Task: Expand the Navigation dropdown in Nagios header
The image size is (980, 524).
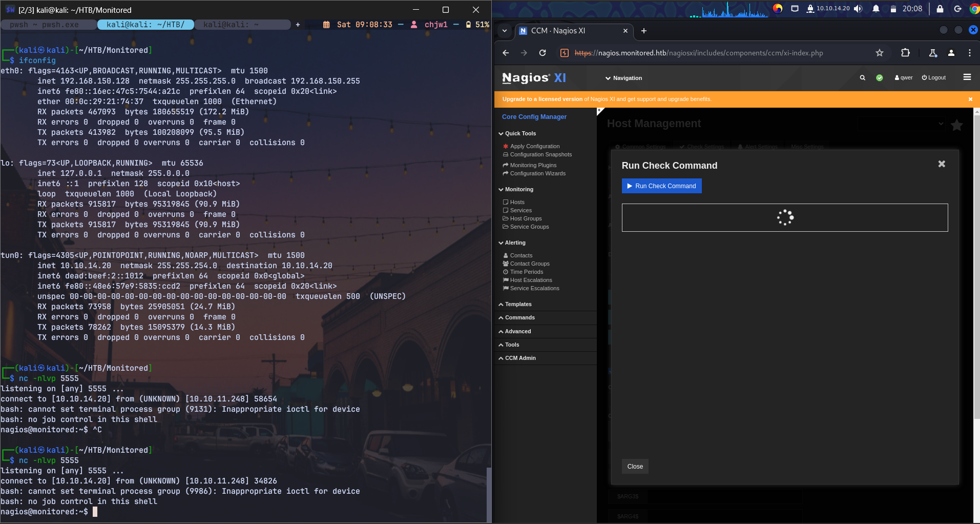Action: click(623, 78)
